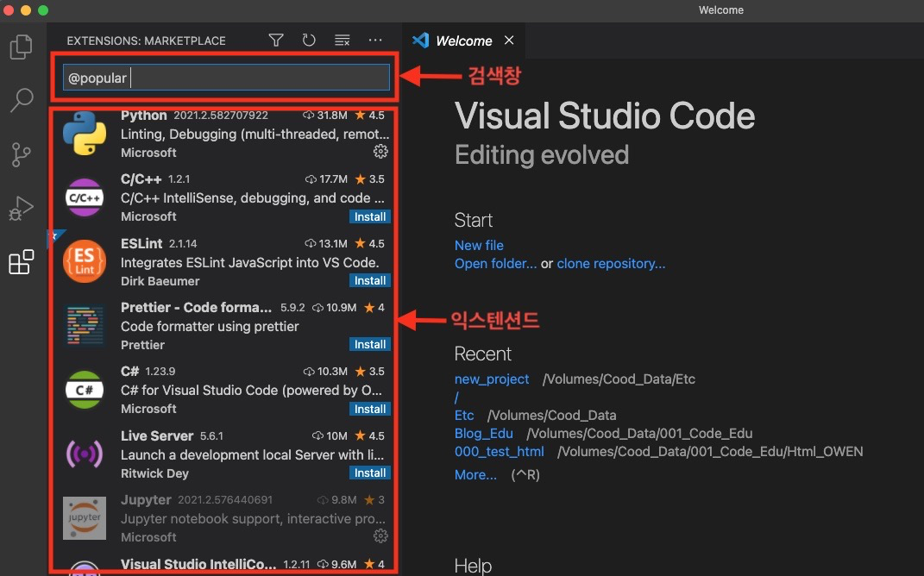The width and height of the screenshot is (924, 576).
Task: Click the @popular search input field
Action: point(226,77)
